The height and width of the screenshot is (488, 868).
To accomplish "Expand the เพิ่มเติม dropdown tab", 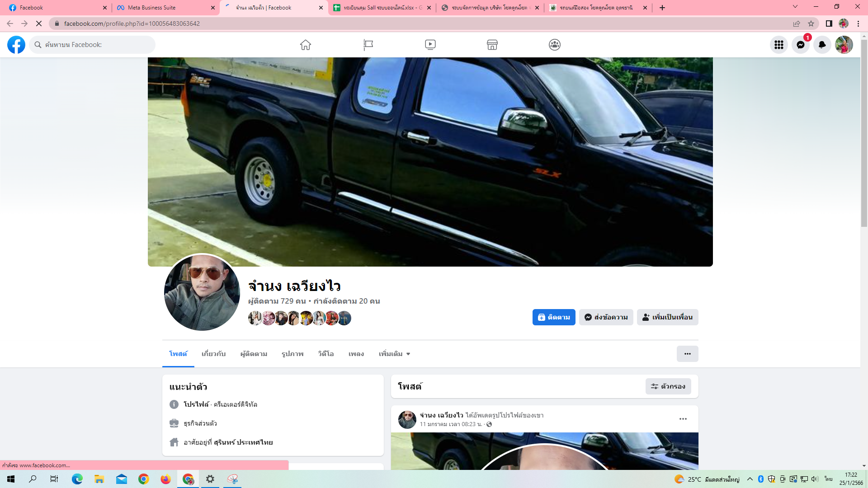I will [394, 354].
